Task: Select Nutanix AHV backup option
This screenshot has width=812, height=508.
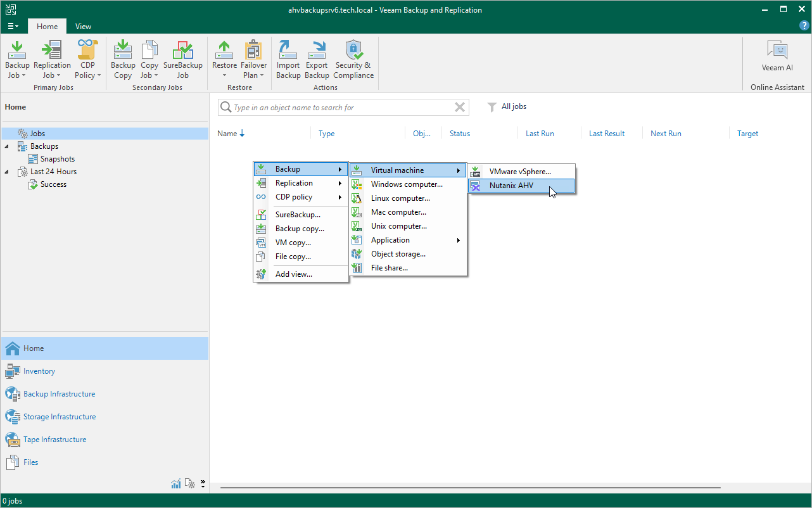Action: click(x=521, y=186)
